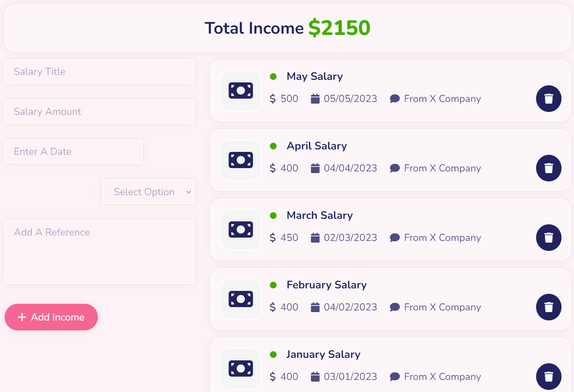574x392 pixels.
Task: Click the comment icon on February Salary card
Action: tap(394, 307)
